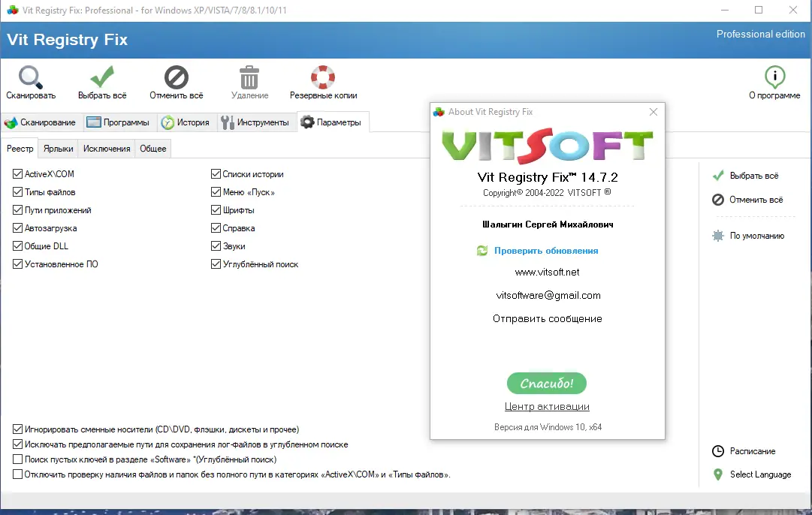Click Версия для Windows 10, x64 text

pyautogui.click(x=548, y=427)
